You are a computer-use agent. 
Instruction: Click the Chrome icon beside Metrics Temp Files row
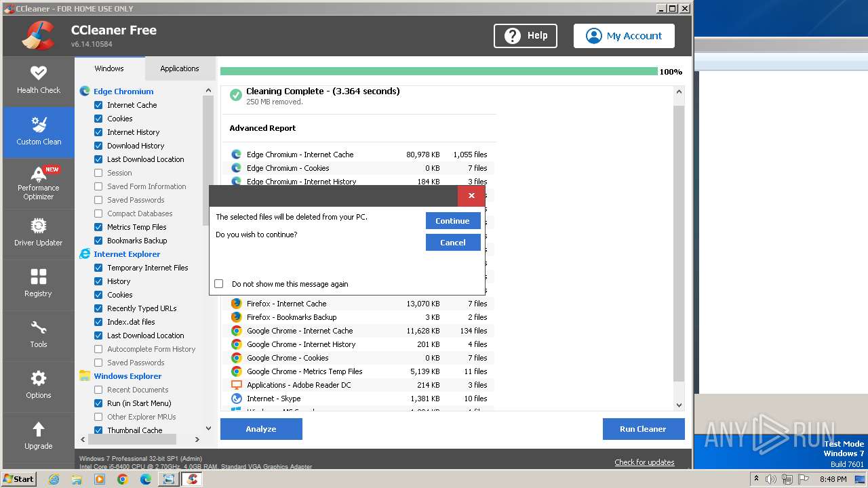[x=236, y=371]
